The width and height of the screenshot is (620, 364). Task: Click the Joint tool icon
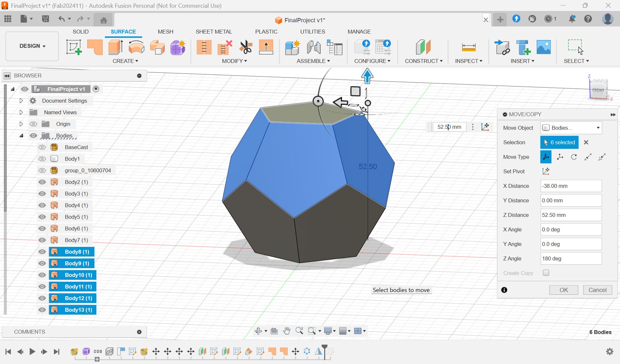[x=314, y=47]
